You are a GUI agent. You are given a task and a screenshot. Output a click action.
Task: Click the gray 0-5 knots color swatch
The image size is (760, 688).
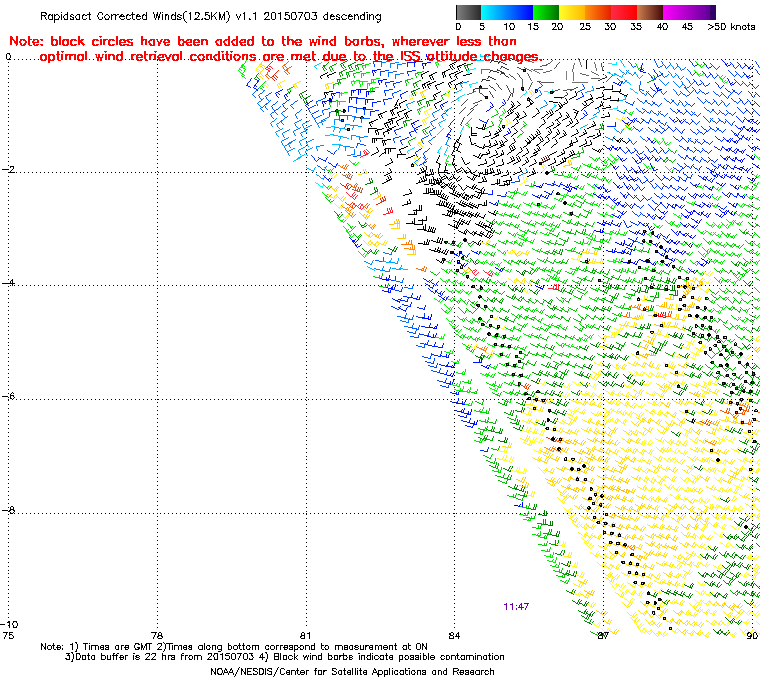pos(468,12)
